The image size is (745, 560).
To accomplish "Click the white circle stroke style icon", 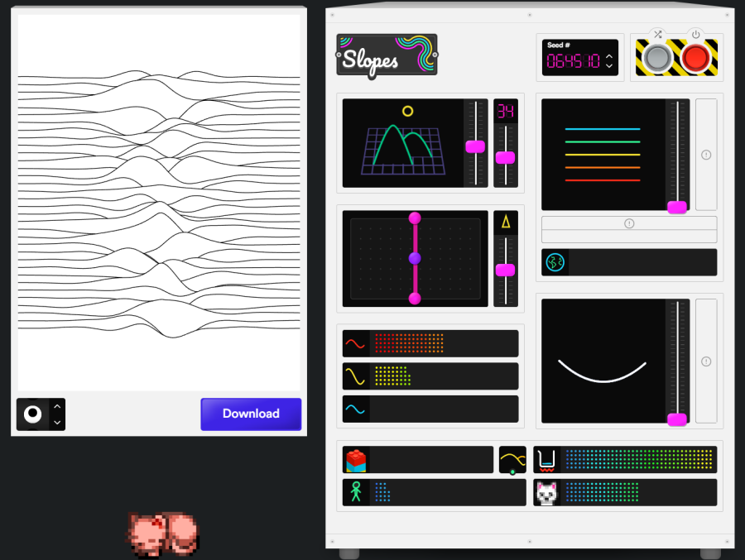I will coord(33,414).
